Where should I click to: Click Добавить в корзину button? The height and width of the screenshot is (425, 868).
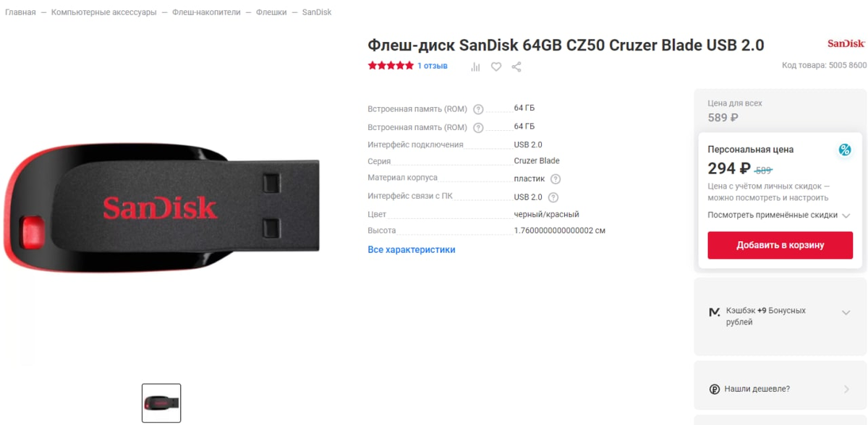pos(780,245)
